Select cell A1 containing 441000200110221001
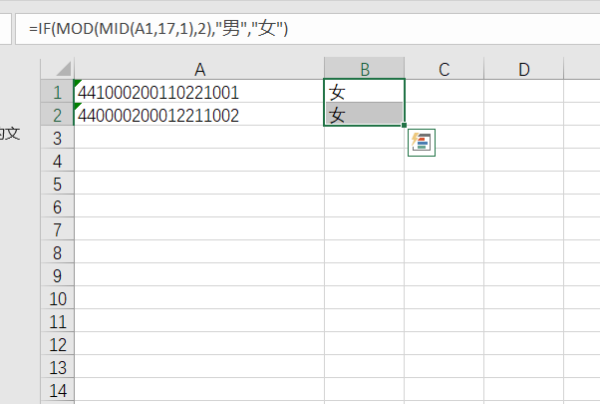Screen dimensions: 600x404 click(199, 91)
